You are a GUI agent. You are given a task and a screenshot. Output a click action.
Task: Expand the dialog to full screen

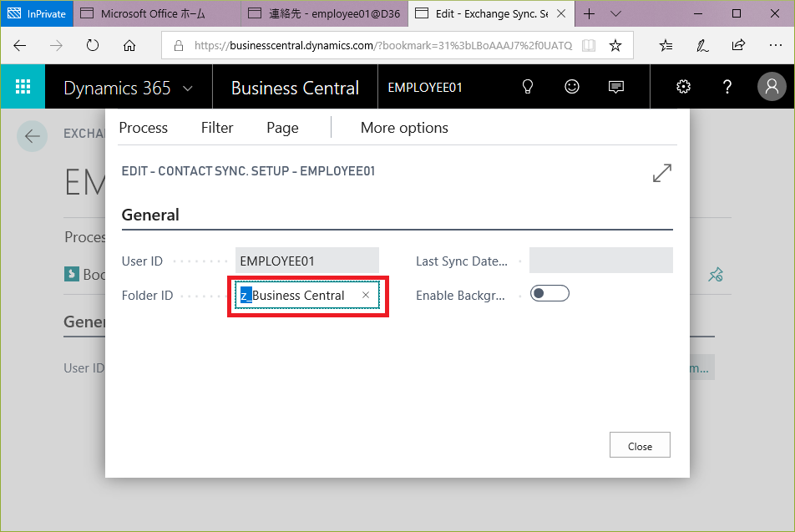click(662, 174)
